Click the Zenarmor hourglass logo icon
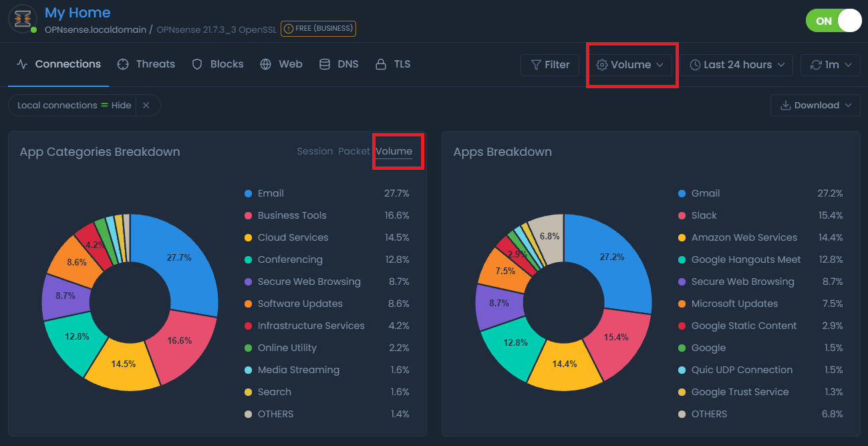This screenshot has height=446, width=868. pyautogui.click(x=23, y=18)
